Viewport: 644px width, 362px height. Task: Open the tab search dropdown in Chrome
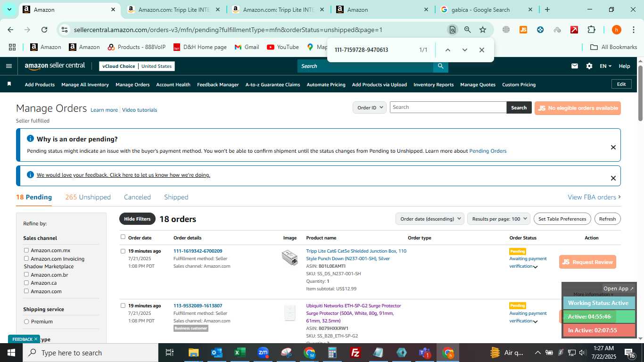(x=10, y=9)
